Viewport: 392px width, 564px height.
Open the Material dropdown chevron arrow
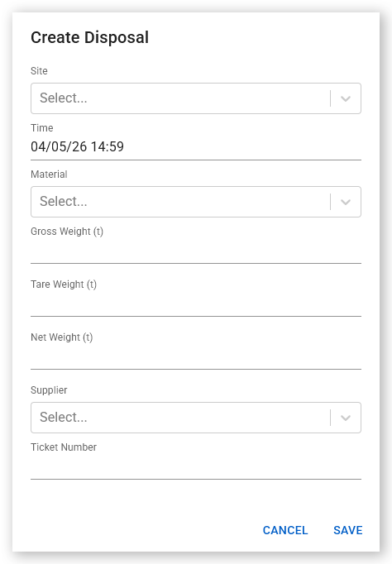pyautogui.click(x=345, y=202)
